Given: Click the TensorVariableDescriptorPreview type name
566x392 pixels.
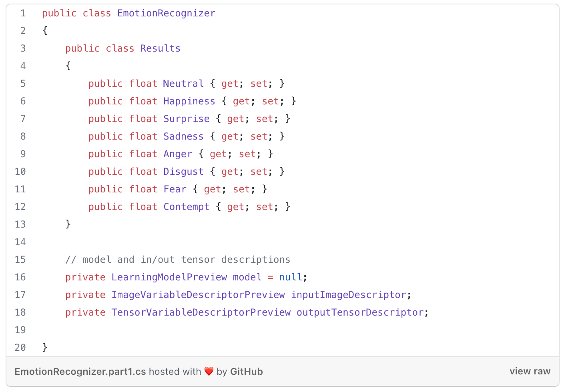Looking at the screenshot, I should [x=201, y=312].
